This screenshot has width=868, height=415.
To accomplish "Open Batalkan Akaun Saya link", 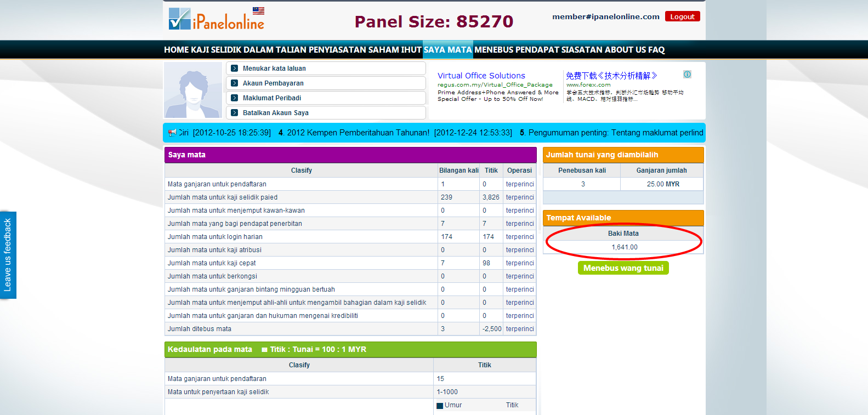I will (x=276, y=113).
